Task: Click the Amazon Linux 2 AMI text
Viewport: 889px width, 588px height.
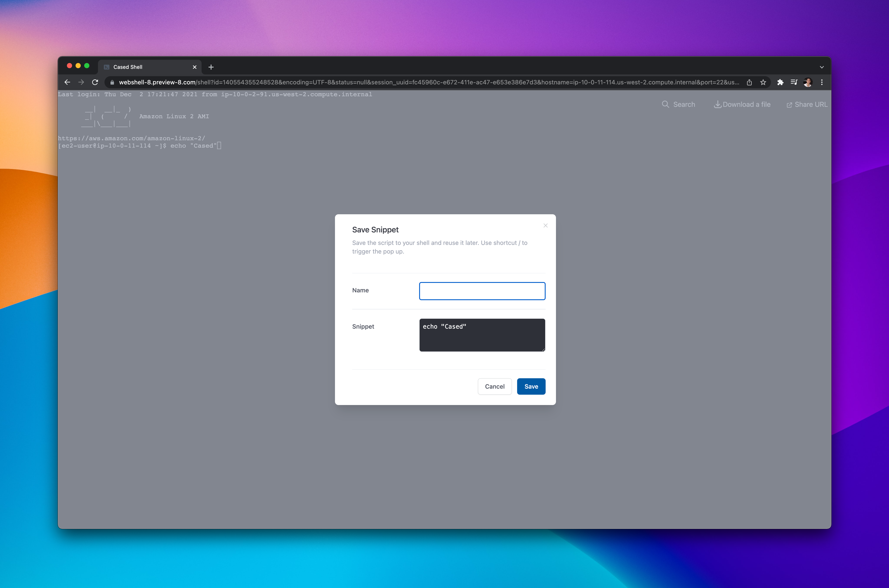Action: [174, 116]
